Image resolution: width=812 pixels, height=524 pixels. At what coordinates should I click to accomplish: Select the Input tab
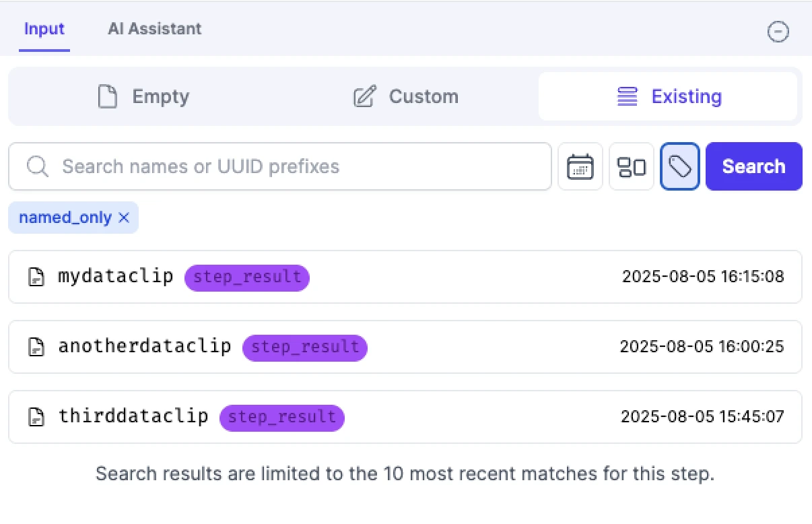coord(44,29)
